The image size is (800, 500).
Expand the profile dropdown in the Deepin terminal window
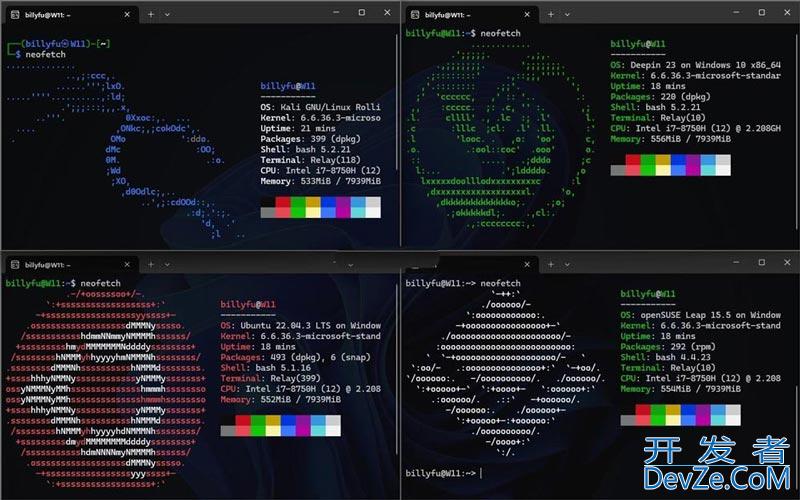[567, 15]
